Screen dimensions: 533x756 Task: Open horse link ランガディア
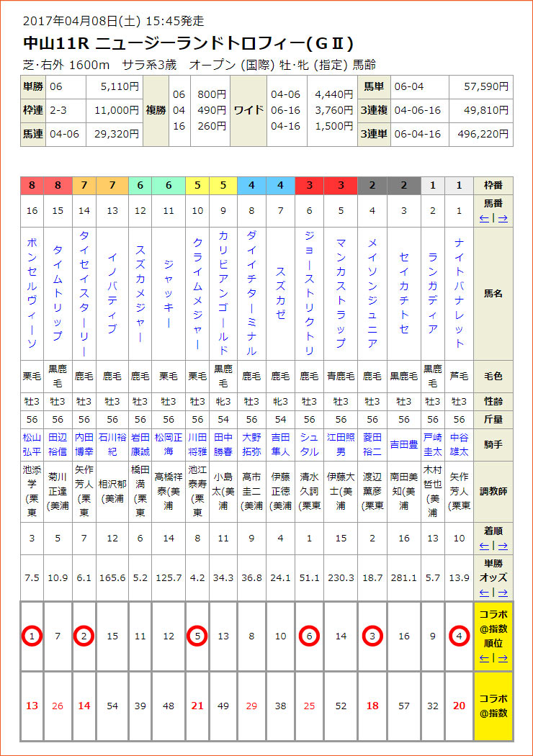point(433,294)
